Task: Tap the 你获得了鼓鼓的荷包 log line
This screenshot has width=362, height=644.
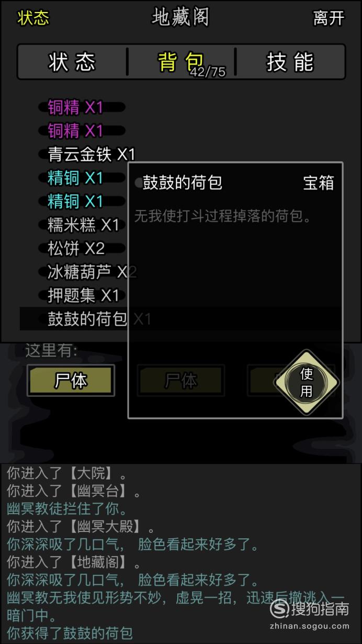Action: (70, 633)
